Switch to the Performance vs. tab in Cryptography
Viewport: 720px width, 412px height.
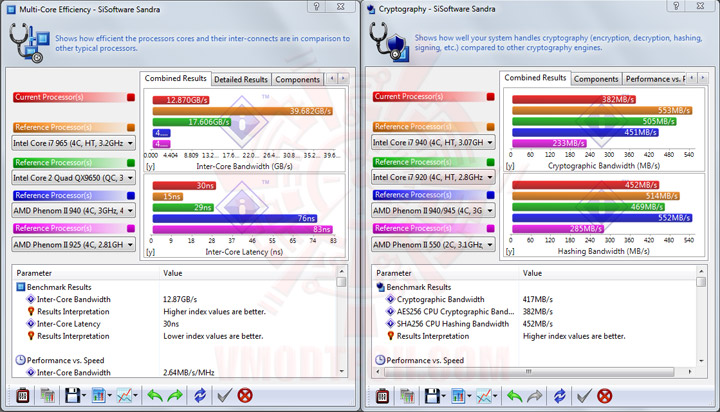pyautogui.click(x=655, y=79)
